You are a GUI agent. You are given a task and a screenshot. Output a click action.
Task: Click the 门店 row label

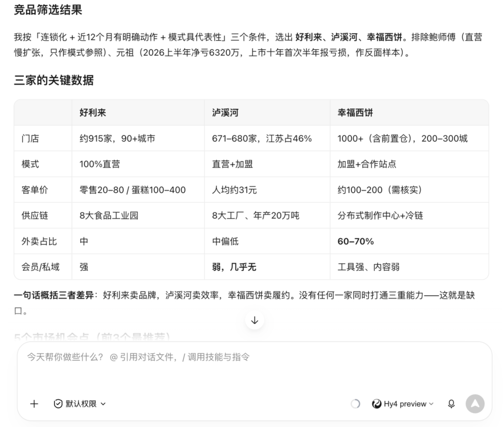[30, 138]
